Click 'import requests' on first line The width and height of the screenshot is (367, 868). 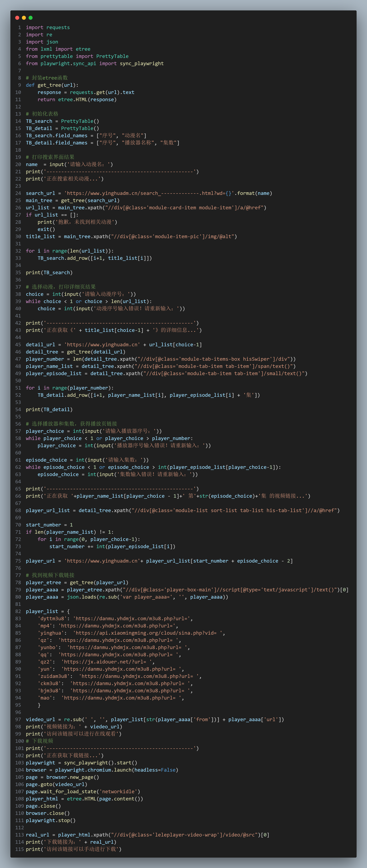pos(48,27)
